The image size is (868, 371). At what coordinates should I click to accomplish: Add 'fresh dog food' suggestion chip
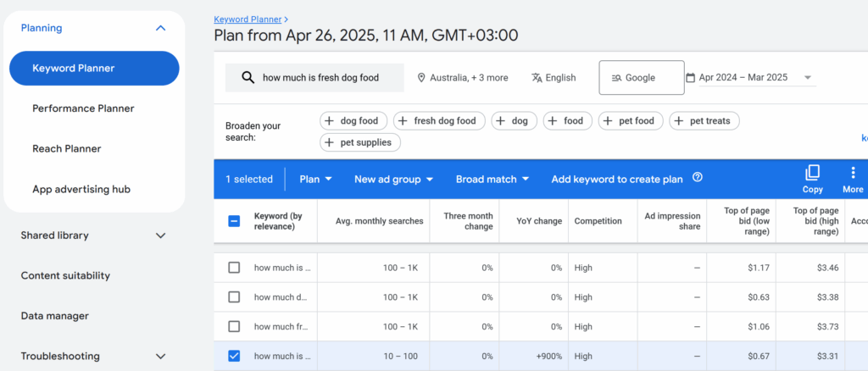[x=439, y=120]
